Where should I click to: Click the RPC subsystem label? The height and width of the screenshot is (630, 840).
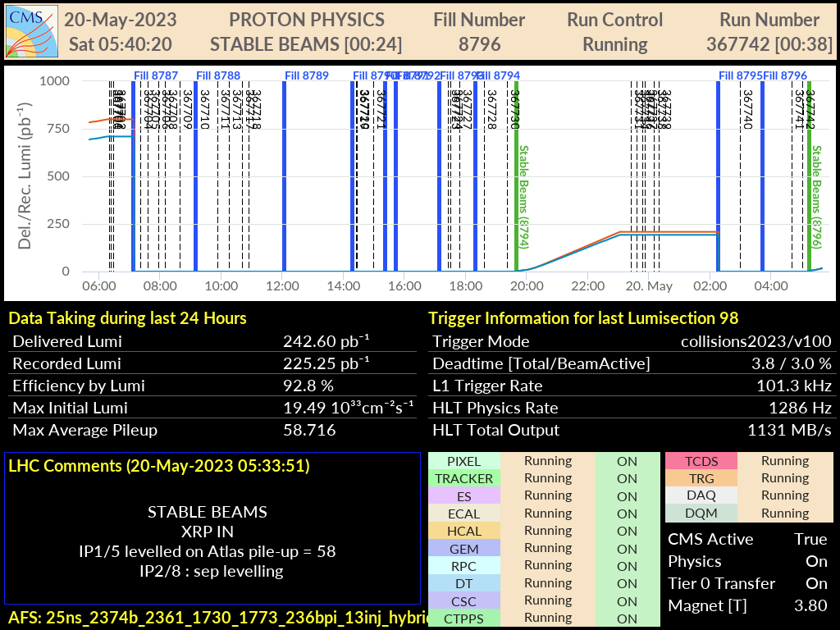464,566
